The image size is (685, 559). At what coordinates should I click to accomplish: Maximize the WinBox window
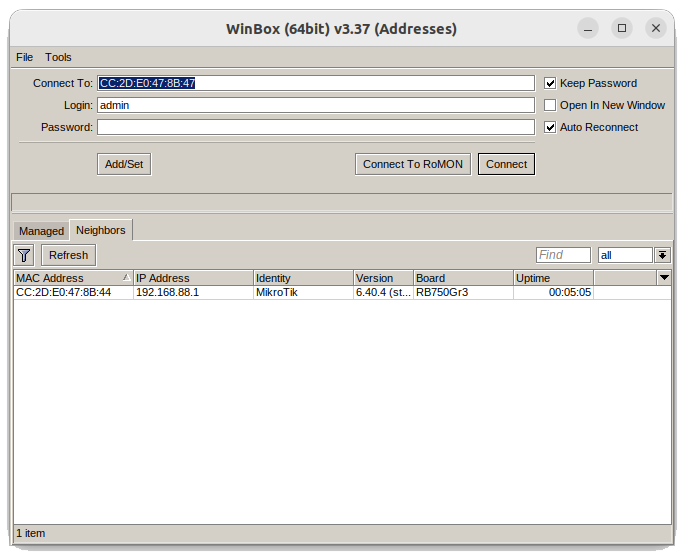(x=622, y=28)
